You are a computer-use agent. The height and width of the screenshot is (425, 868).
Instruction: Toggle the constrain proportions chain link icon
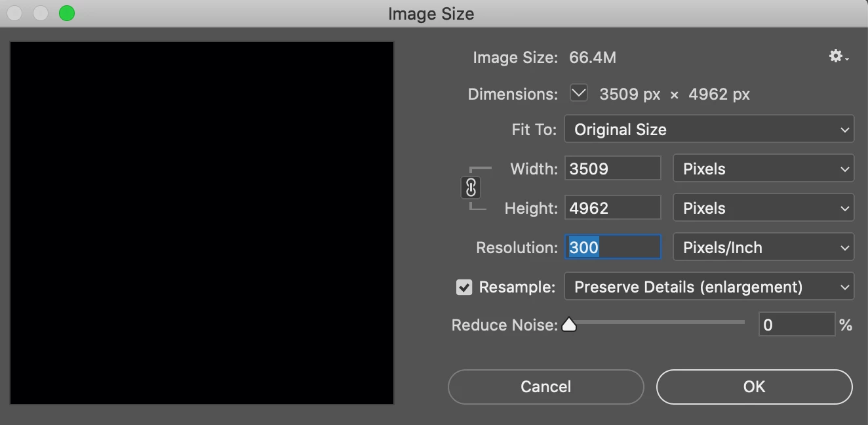[471, 188]
